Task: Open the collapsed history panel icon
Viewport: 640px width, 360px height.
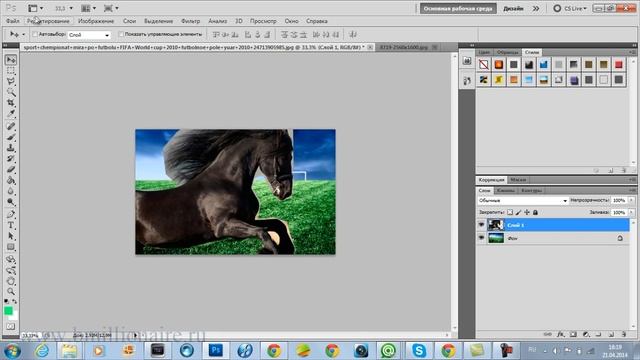Action: (467, 80)
